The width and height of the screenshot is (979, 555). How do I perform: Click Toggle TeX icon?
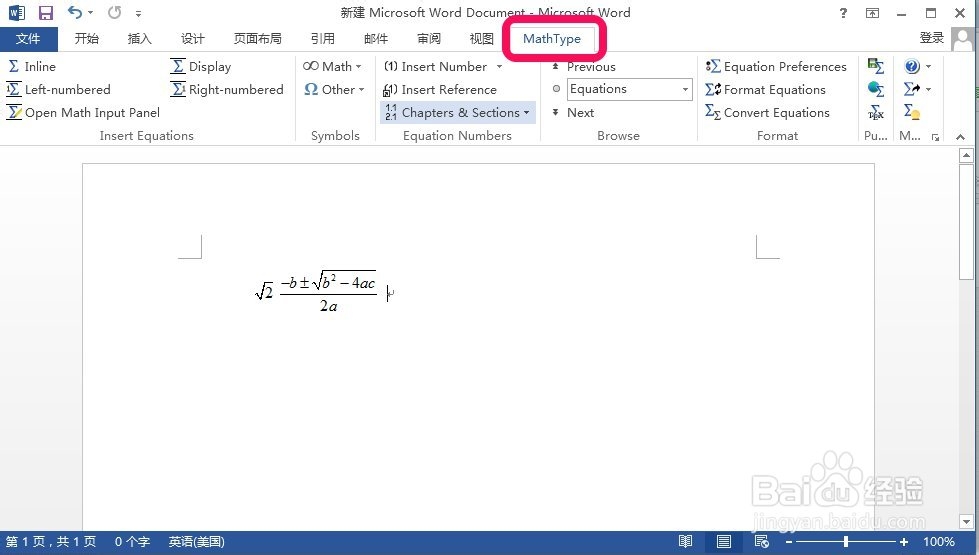click(x=876, y=112)
